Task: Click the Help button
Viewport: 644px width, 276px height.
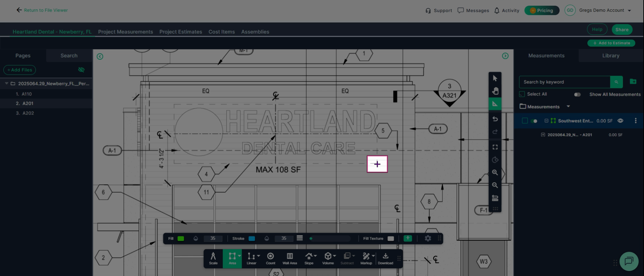Action: (597, 30)
